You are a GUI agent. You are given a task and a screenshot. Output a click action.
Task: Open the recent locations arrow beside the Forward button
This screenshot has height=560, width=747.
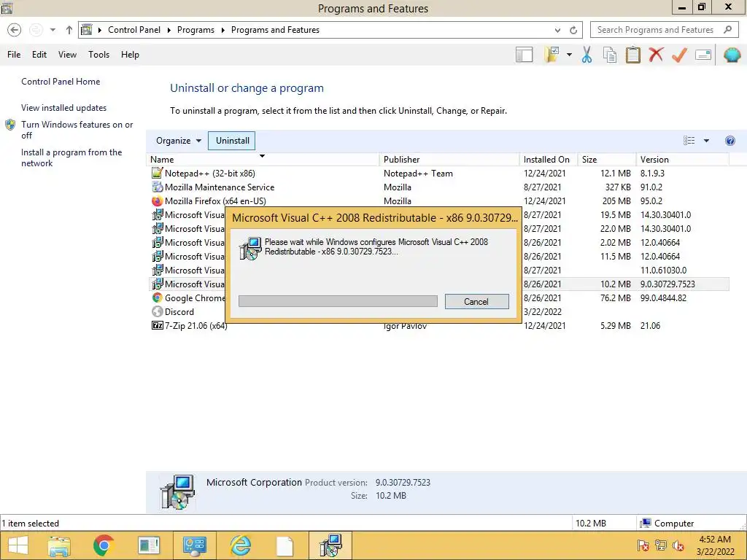point(53,30)
